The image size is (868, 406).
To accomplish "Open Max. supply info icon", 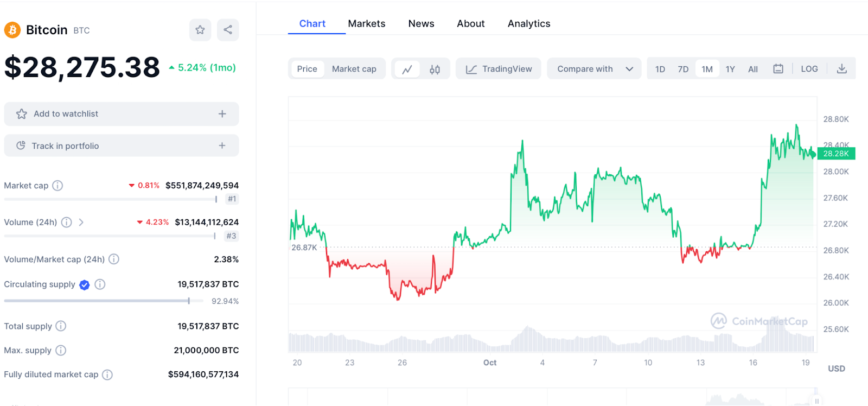I will pos(61,350).
